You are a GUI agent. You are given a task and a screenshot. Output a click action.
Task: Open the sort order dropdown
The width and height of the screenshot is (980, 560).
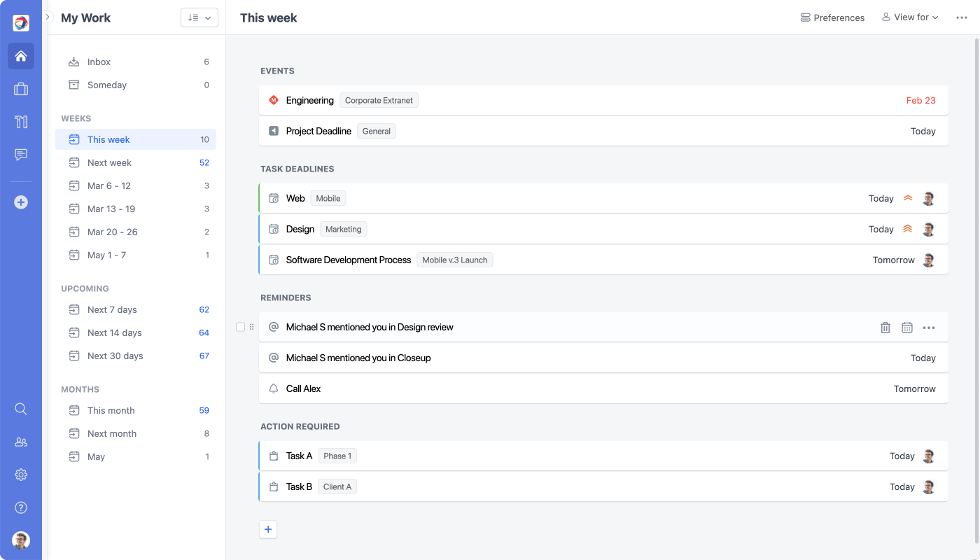pyautogui.click(x=199, y=17)
